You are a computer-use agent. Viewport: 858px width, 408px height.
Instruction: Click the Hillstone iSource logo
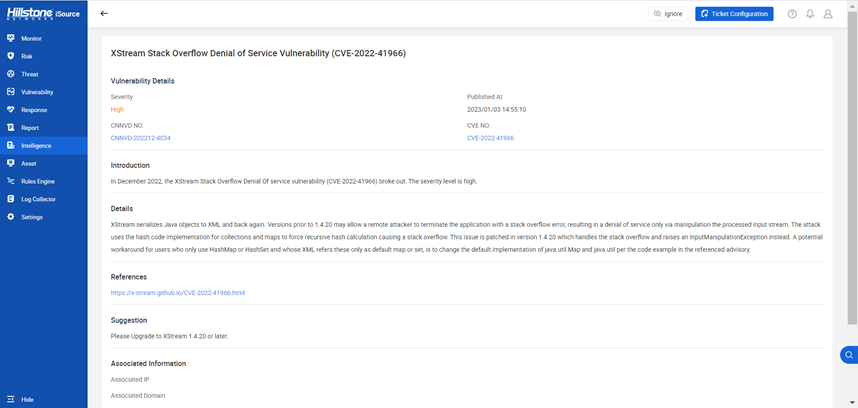(x=43, y=14)
